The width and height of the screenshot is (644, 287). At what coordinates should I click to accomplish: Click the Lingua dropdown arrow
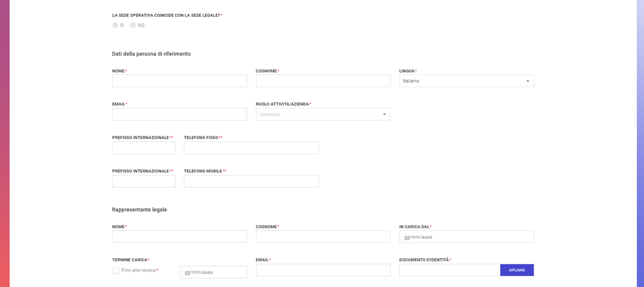pyautogui.click(x=527, y=81)
